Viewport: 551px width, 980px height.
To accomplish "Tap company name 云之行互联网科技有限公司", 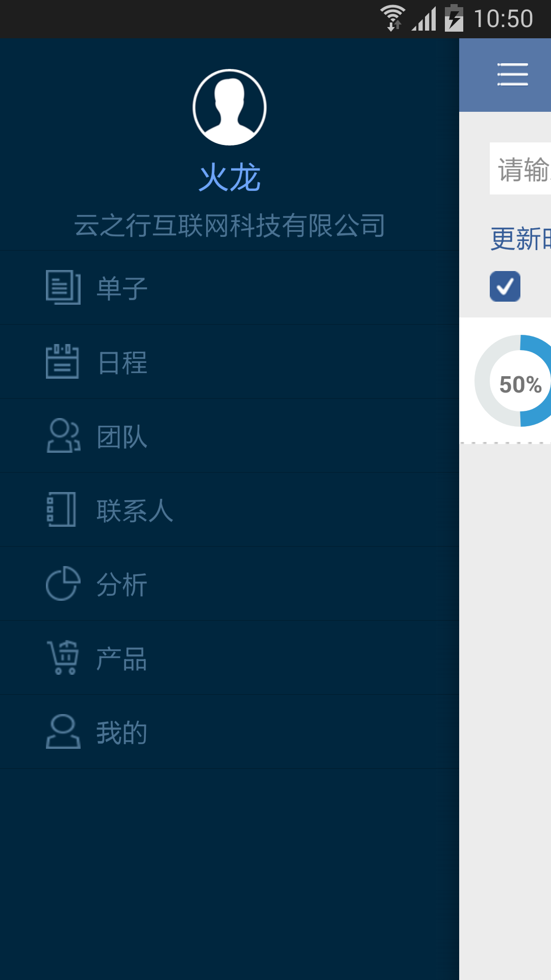I will pyautogui.click(x=230, y=226).
